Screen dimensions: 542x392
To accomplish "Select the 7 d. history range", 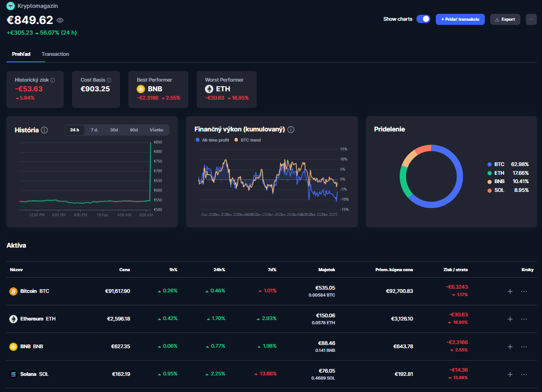I will (x=94, y=130).
